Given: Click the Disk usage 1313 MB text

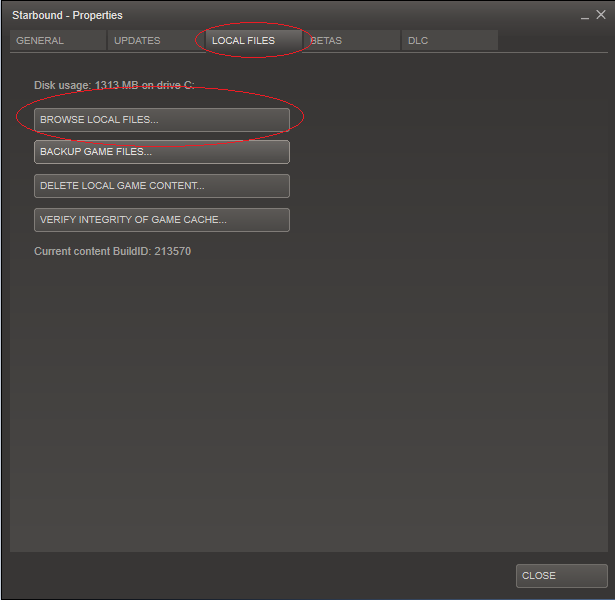Looking at the screenshot, I should pos(114,85).
